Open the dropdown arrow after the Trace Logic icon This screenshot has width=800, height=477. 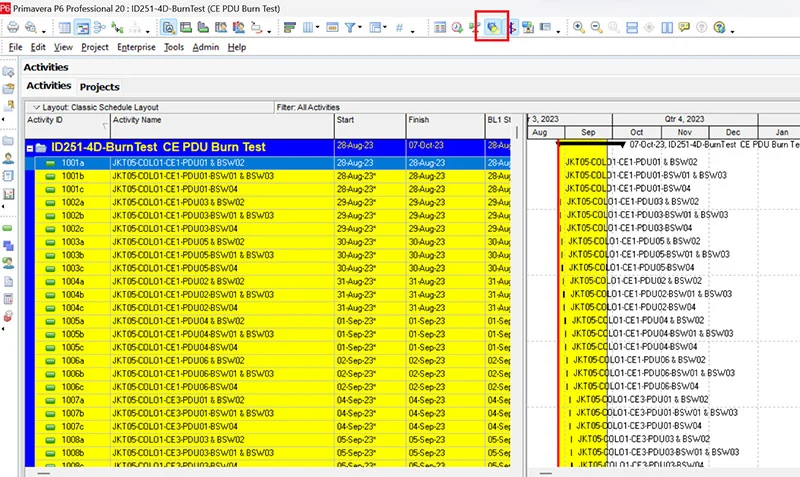pyautogui.click(x=269, y=31)
